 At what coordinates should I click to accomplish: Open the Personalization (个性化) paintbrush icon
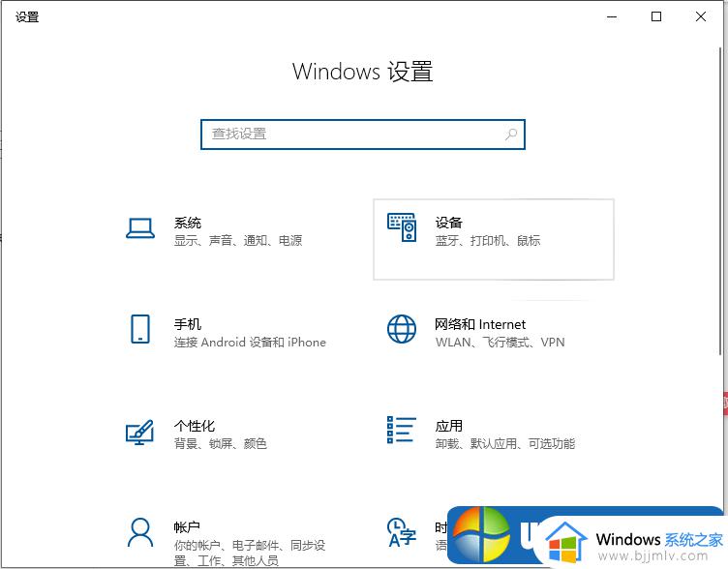pos(139,433)
